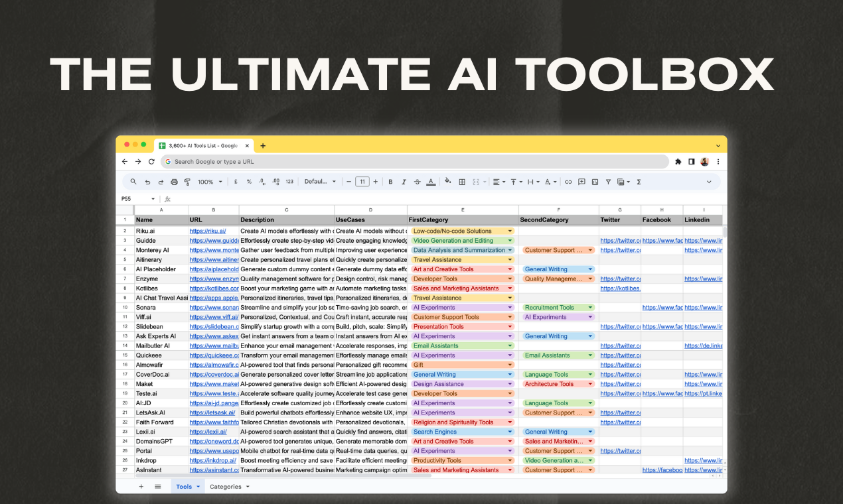This screenshot has width=843, height=504.
Task: Open the https://inkdrop.ai/ link
Action: tap(214, 460)
